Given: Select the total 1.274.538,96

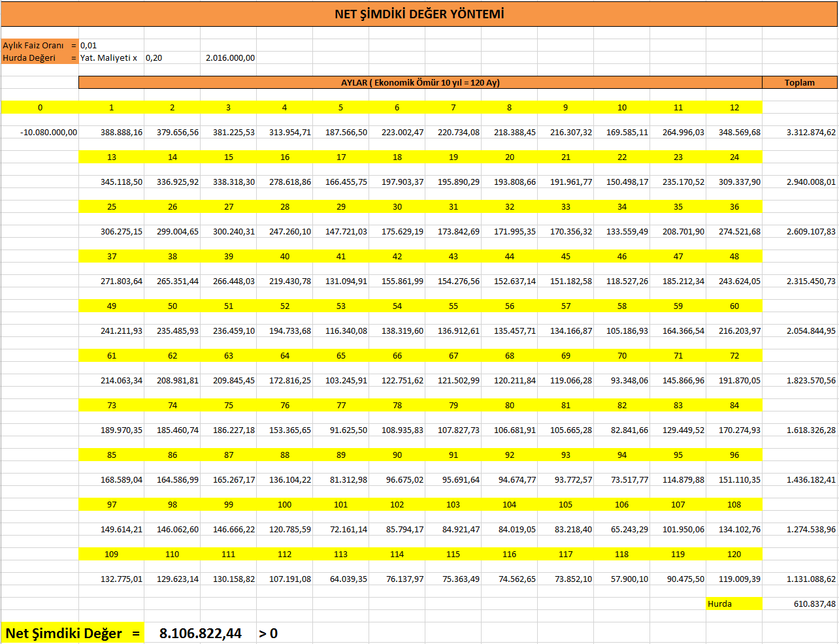Looking at the screenshot, I should click(811, 530).
